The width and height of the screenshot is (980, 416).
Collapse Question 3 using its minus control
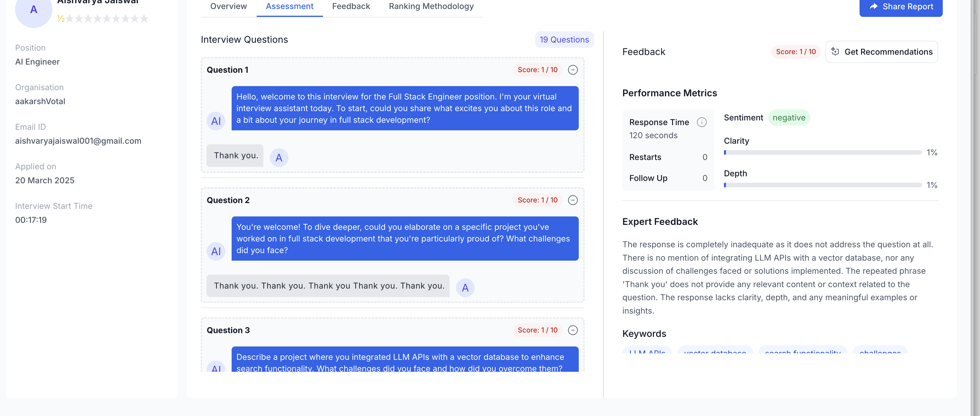pos(573,330)
